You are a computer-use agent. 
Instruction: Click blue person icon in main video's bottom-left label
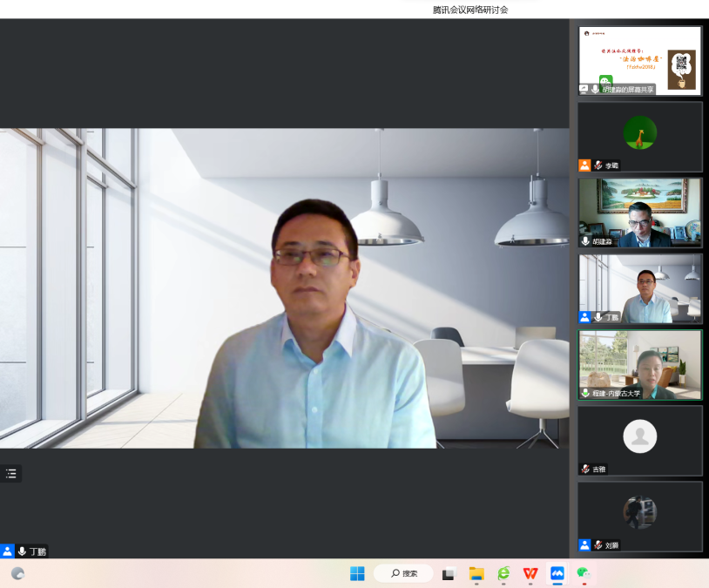7,551
